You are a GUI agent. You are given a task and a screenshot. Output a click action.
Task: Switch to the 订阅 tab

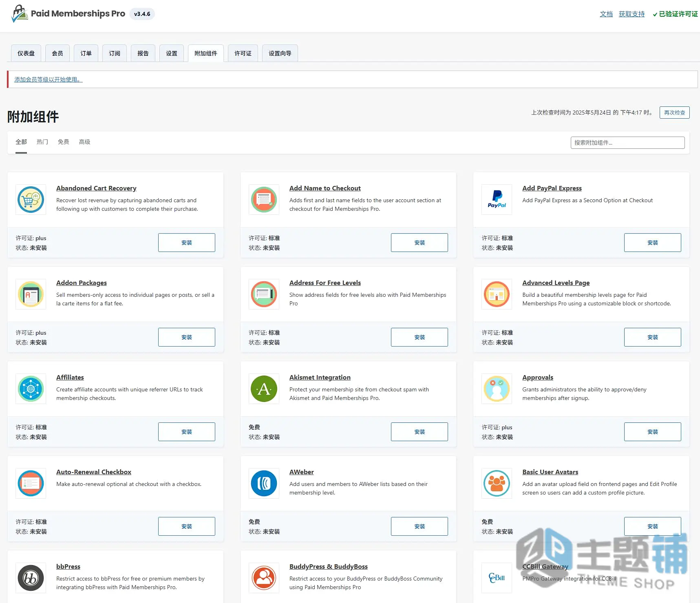tap(115, 53)
